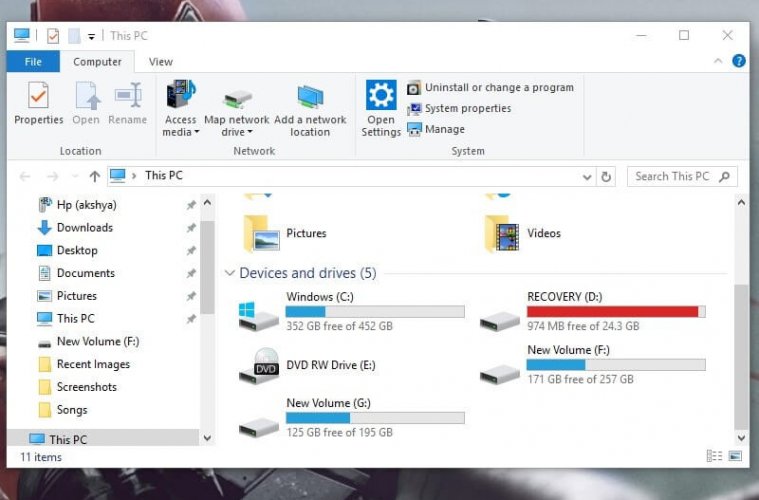The width and height of the screenshot is (759, 500).
Task: Open the File menu tab
Action: [x=33, y=62]
